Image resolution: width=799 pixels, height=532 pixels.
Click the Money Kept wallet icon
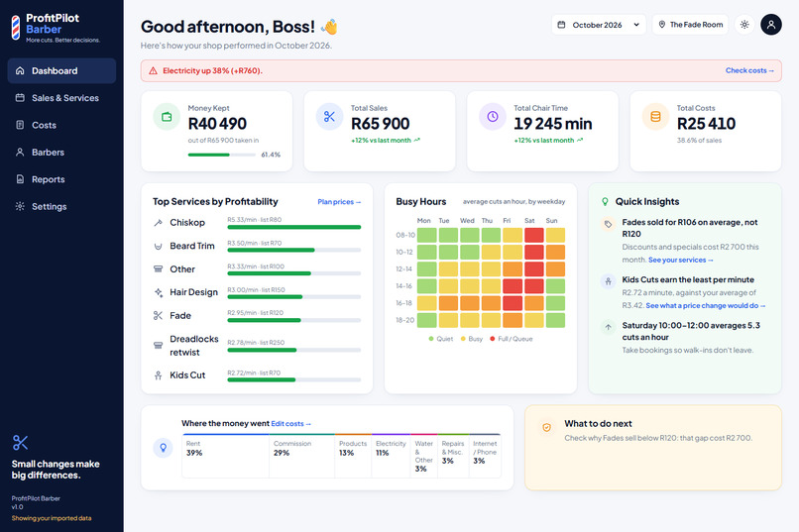point(167,117)
